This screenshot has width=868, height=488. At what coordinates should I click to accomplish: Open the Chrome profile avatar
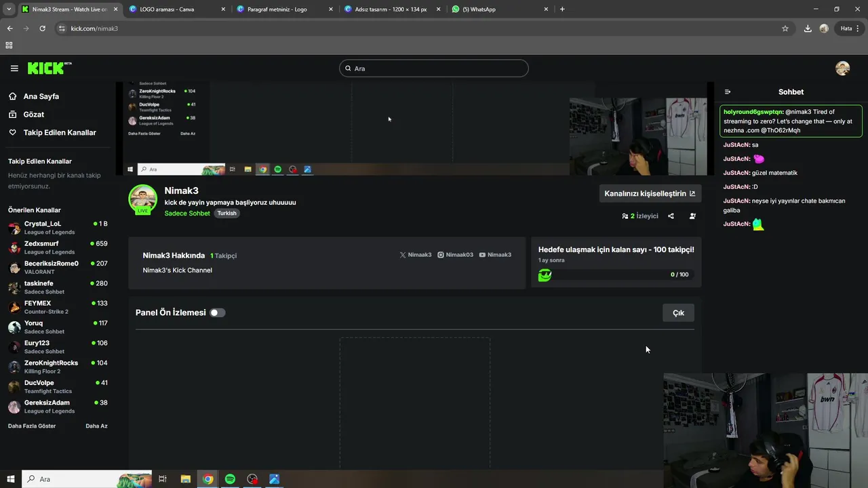(x=824, y=28)
